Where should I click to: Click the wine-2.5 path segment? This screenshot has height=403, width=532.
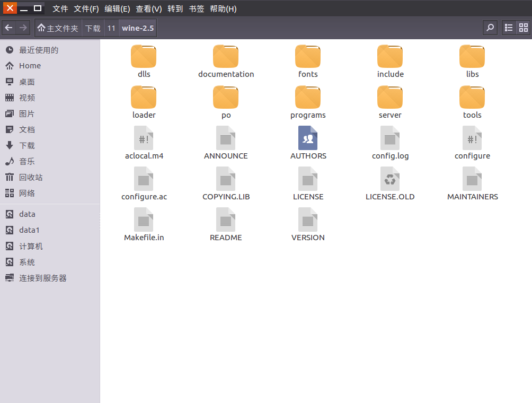[x=138, y=28]
